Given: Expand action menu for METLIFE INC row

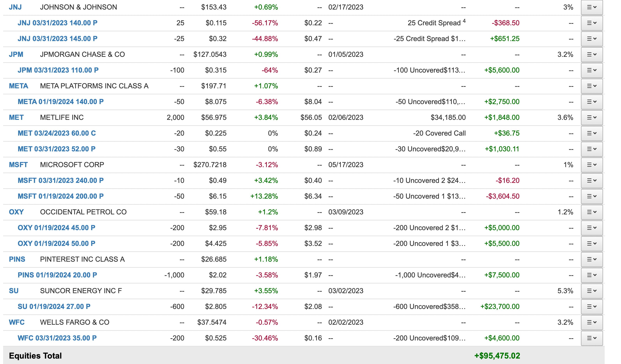Looking at the screenshot, I should coord(592,118).
